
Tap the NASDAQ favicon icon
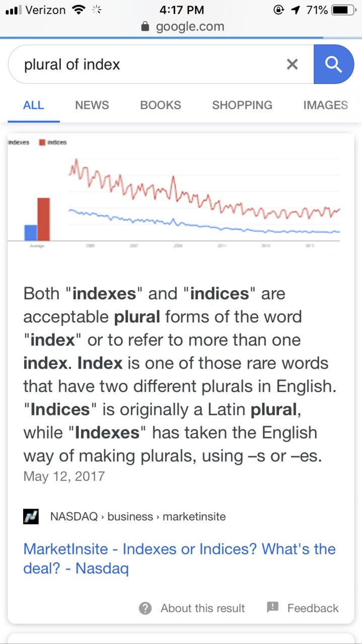pyautogui.click(x=31, y=517)
